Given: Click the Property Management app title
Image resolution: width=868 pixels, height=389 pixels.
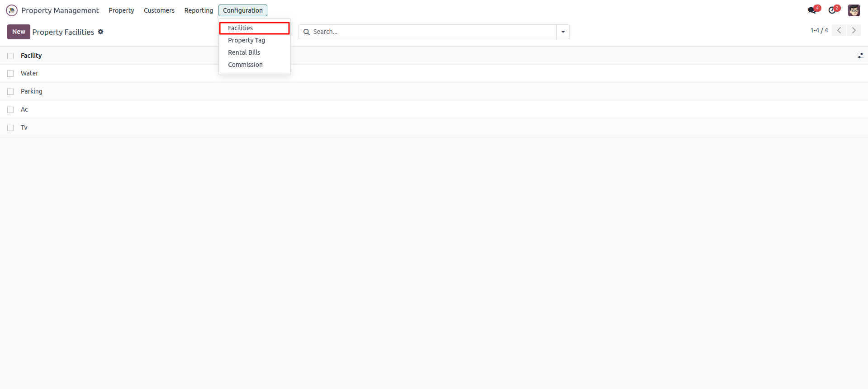Looking at the screenshot, I should coord(60,10).
